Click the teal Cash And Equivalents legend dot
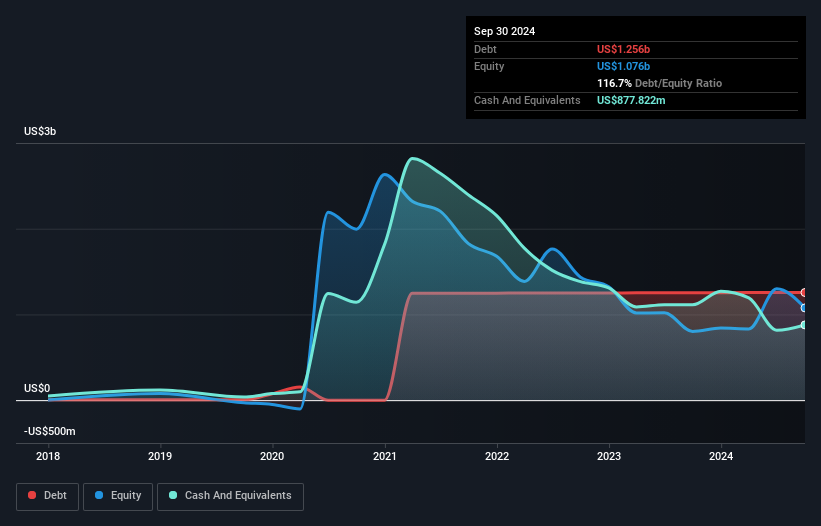 point(173,495)
